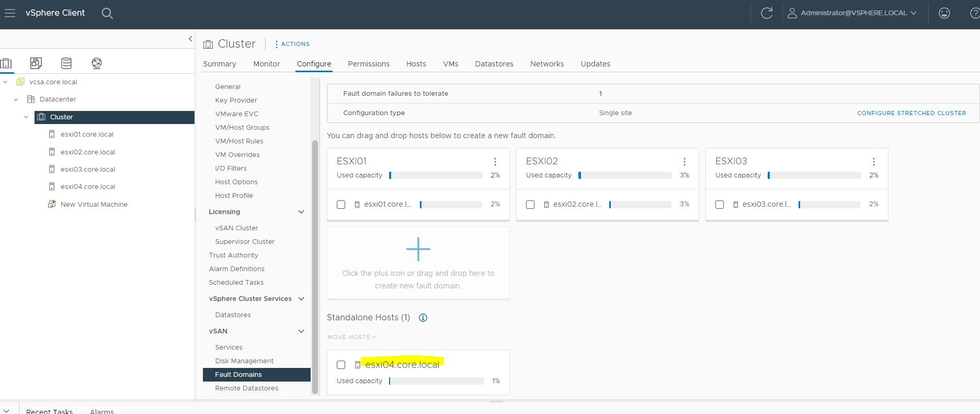Switch to Hosts and Clusters inventory view

6,63
